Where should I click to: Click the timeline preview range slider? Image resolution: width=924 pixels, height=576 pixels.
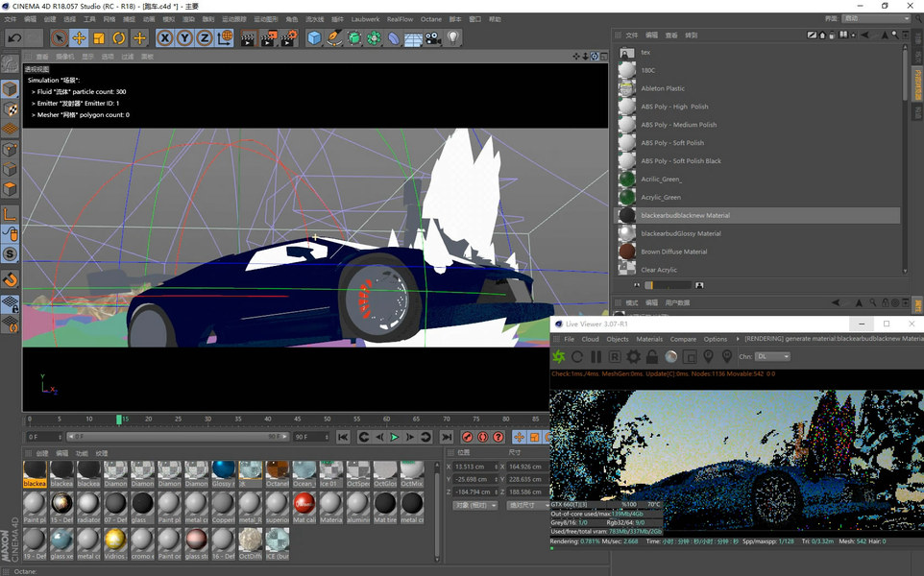(178, 437)
